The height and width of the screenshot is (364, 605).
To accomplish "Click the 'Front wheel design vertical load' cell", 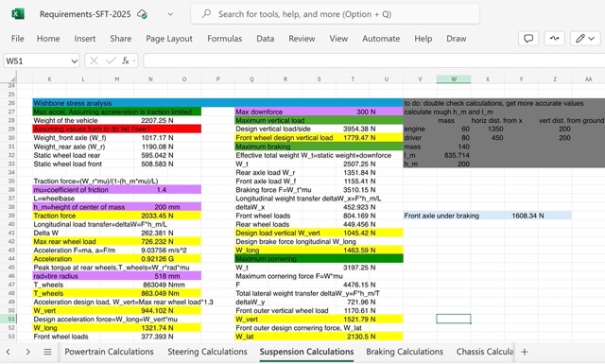I will pyautogui.click(x=285, y=138).
